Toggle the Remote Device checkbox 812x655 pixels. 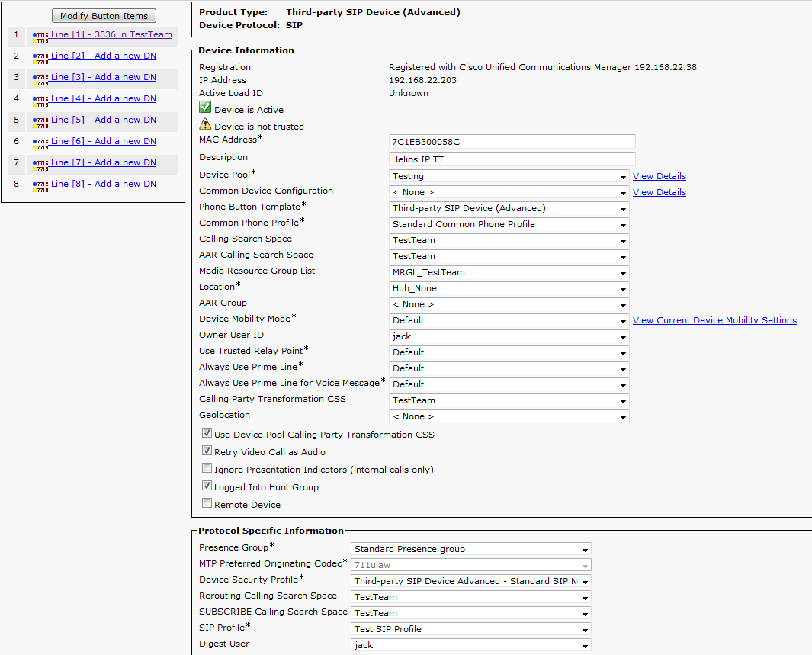point(207,504)
